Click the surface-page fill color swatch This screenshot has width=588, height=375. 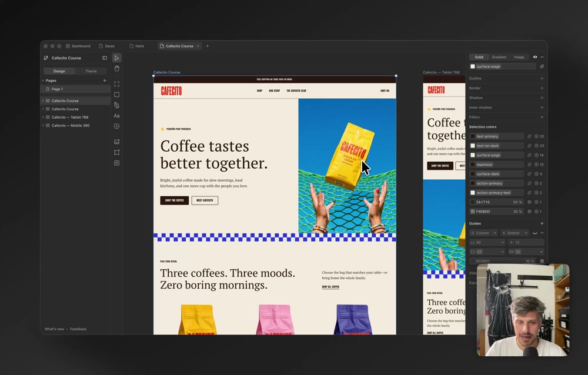[x=473, y=66]
